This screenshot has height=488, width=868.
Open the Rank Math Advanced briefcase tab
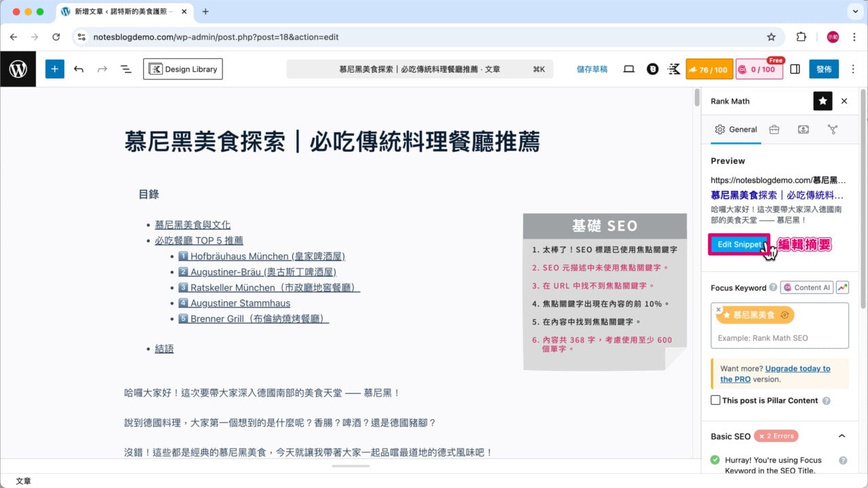coord(774,129)
